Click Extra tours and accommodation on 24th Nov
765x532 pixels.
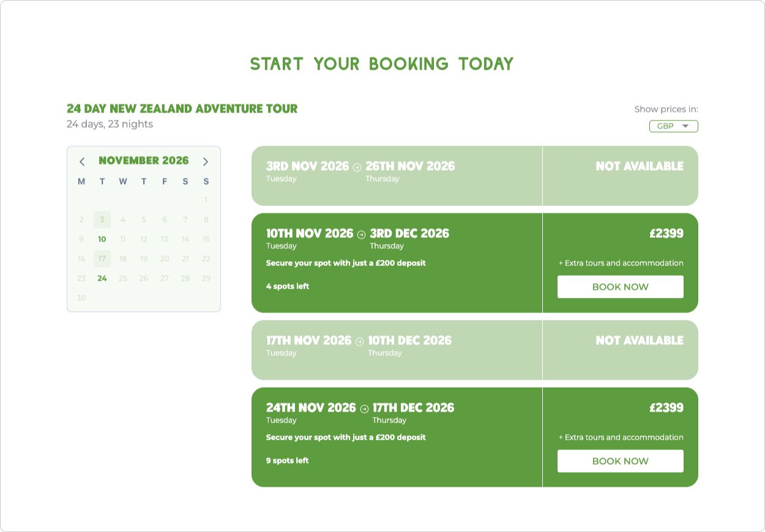621,437
